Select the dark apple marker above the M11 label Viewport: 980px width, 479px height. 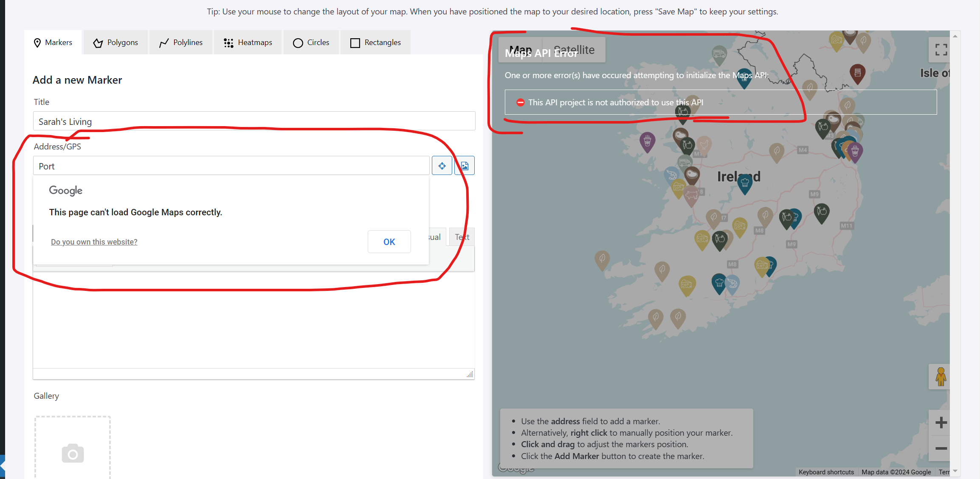[822, 213]
